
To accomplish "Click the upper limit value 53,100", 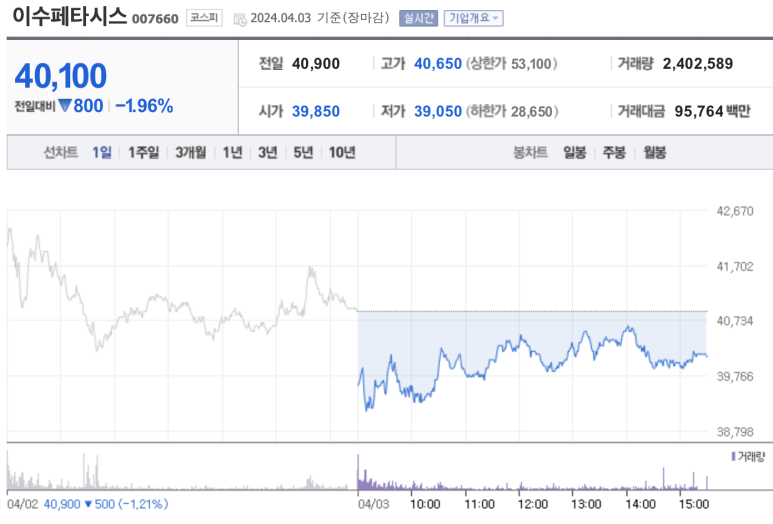I will coord(531,64).
